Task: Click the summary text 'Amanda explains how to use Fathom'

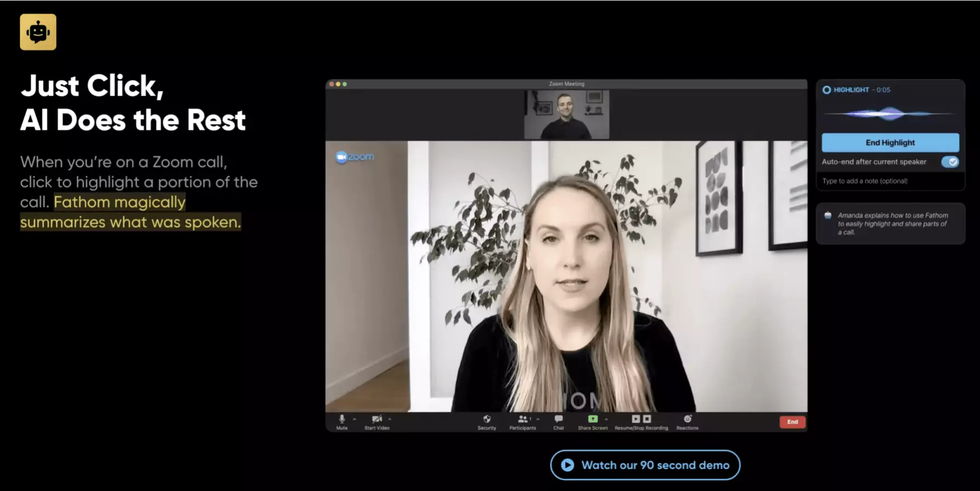Action: 893,215
